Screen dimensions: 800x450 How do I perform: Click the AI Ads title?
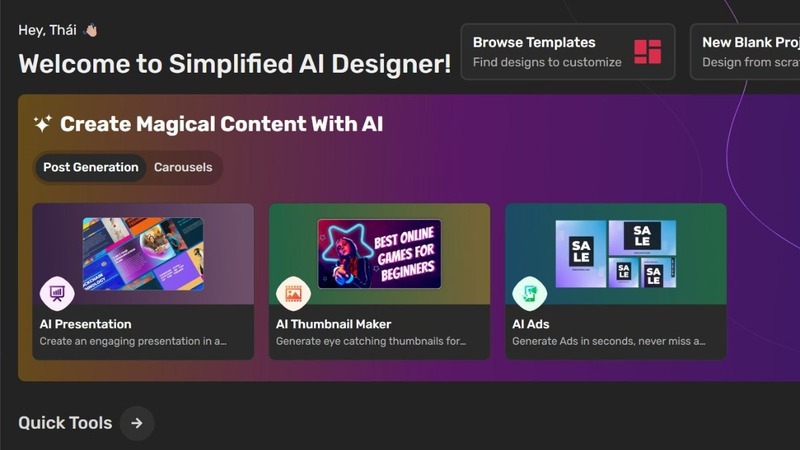pos(531,324)
